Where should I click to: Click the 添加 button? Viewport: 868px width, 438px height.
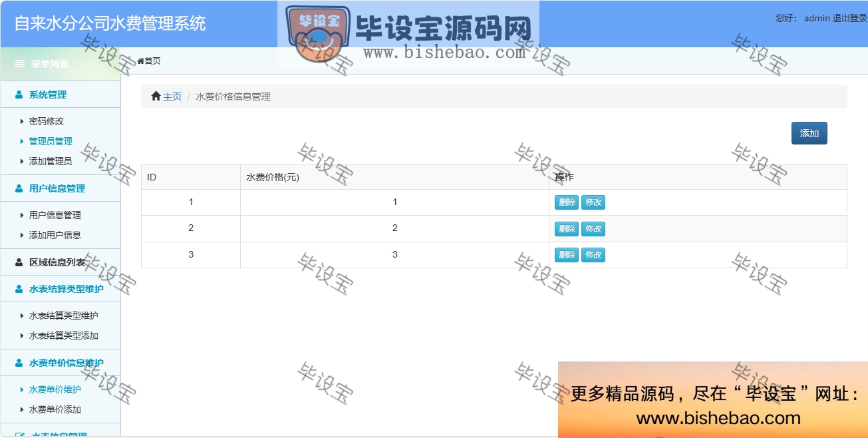809,133
